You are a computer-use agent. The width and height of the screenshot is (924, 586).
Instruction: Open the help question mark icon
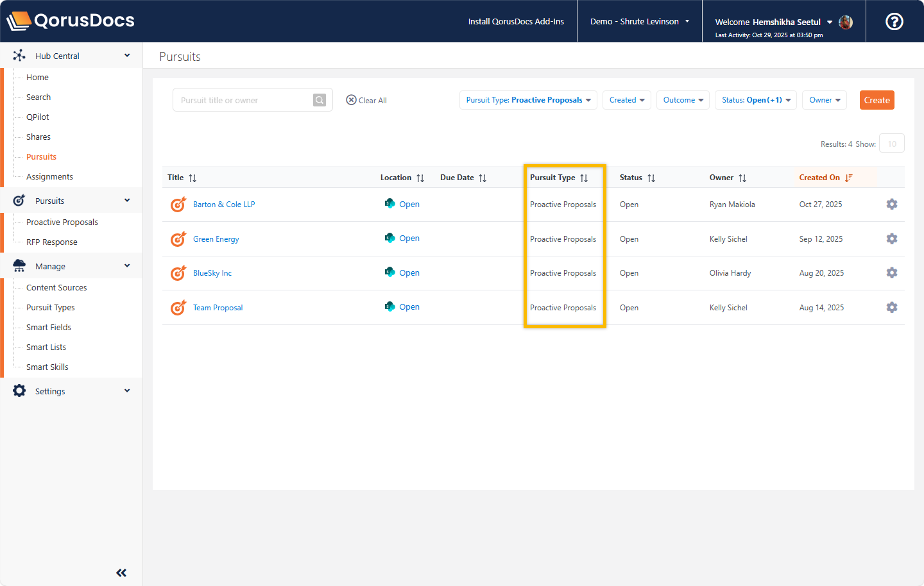point(894,21)
